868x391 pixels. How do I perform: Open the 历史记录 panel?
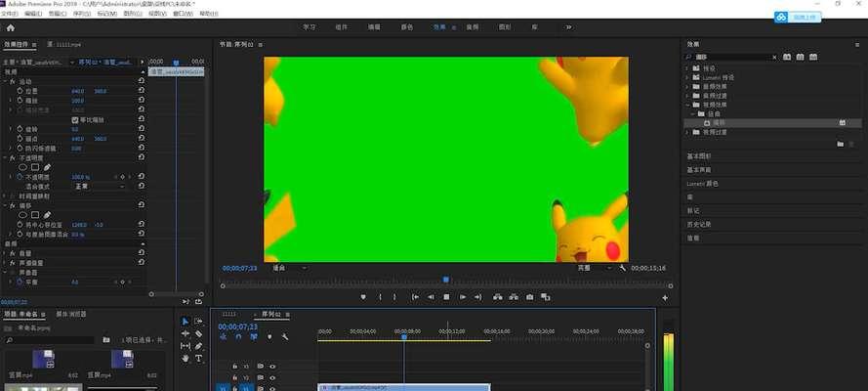[x=699, y=224]
